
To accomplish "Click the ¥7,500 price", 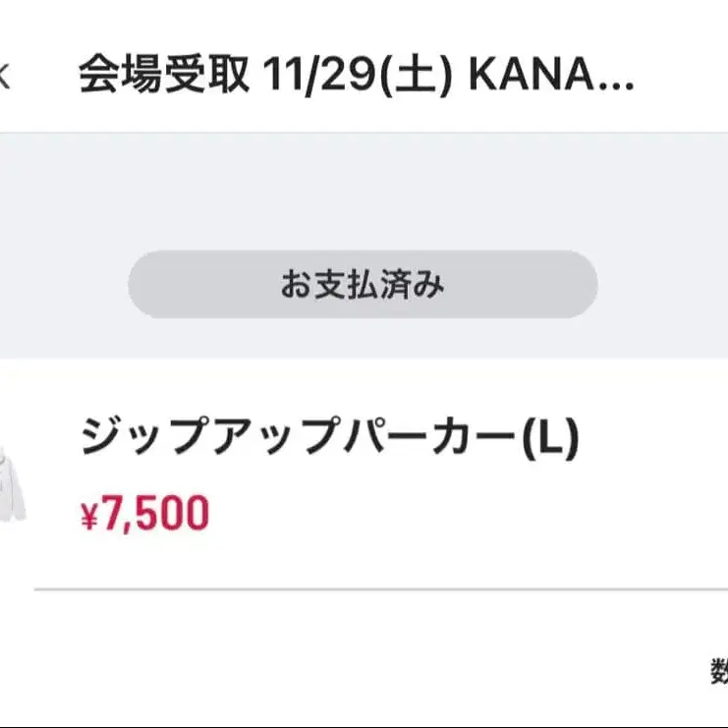I will (x=144, y=514).
